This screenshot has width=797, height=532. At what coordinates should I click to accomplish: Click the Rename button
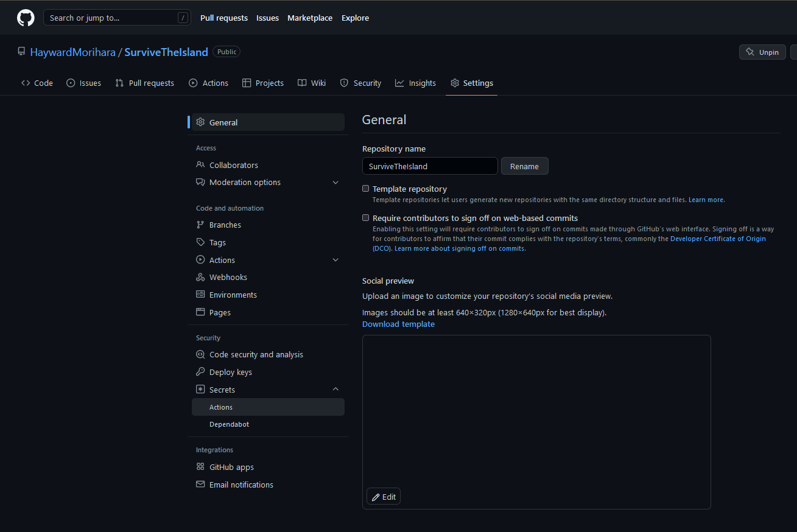click(x=524, y=166)
